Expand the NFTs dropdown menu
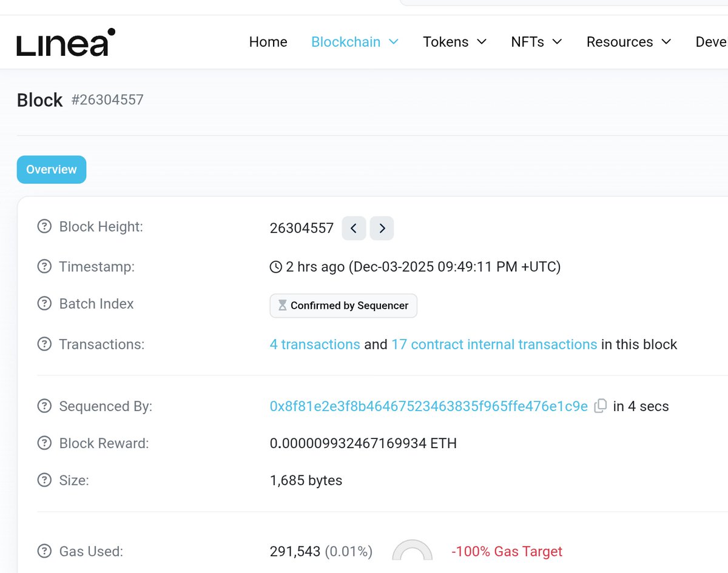Image resolution: width=728 pixels, height=573 pixels. tap(536, 42)
